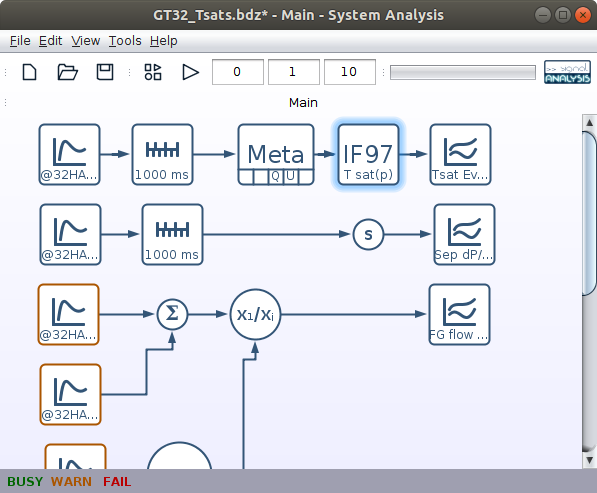Select the S circular node
Viewport: 597px width, 493px height.
[368, 235]
